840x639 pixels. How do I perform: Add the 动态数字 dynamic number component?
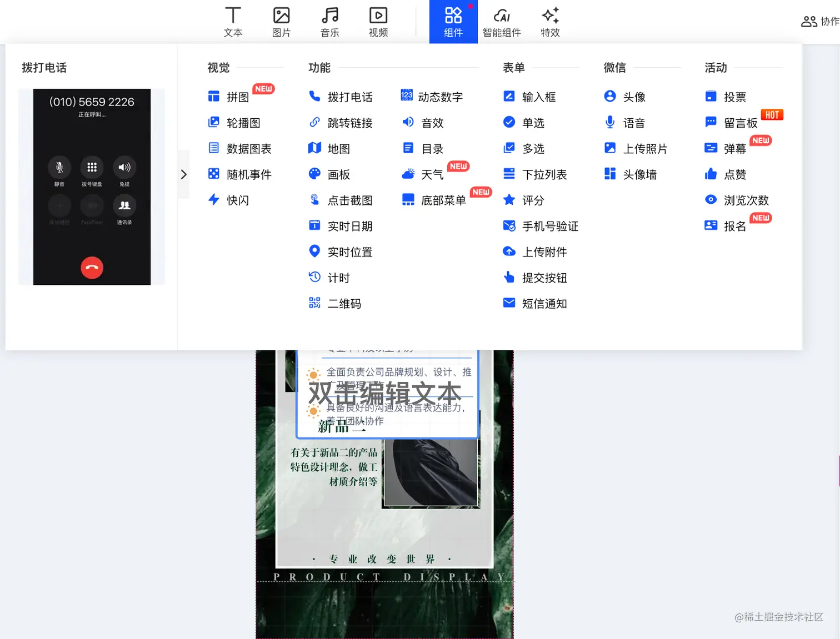point(432,97)
